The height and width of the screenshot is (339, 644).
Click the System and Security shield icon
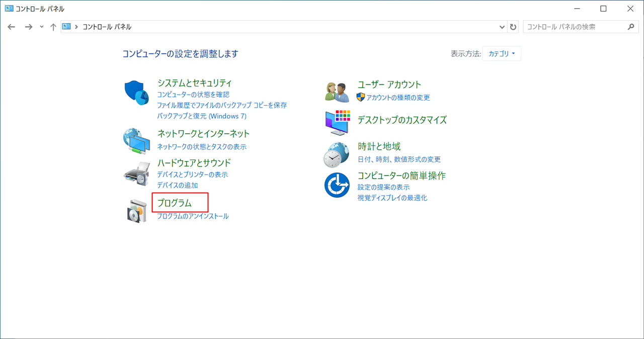[136, 93]
